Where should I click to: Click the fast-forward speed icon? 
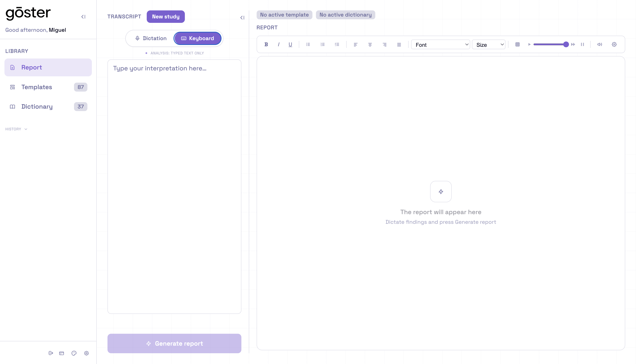(x=573, y=45)
